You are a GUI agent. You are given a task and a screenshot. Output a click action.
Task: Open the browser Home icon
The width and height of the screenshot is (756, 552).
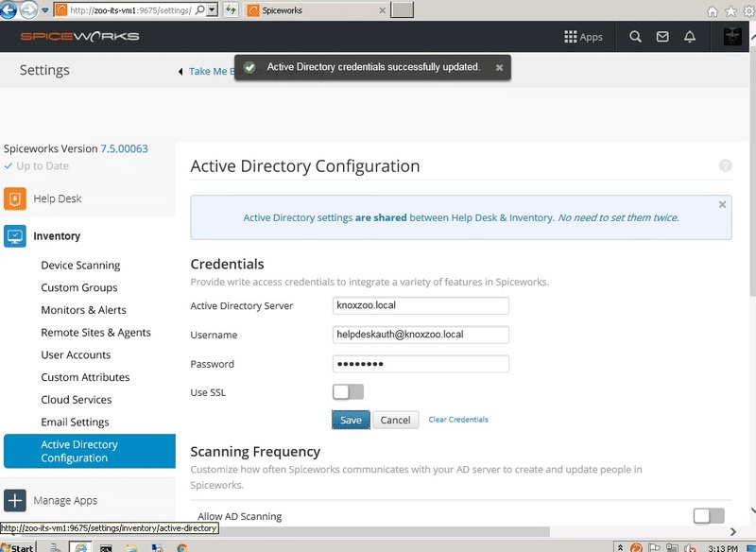click(713, 11)
